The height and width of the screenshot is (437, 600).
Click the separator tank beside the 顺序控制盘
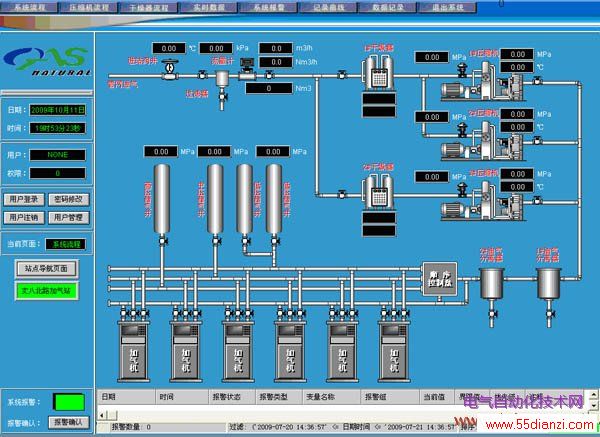point(492,284)
